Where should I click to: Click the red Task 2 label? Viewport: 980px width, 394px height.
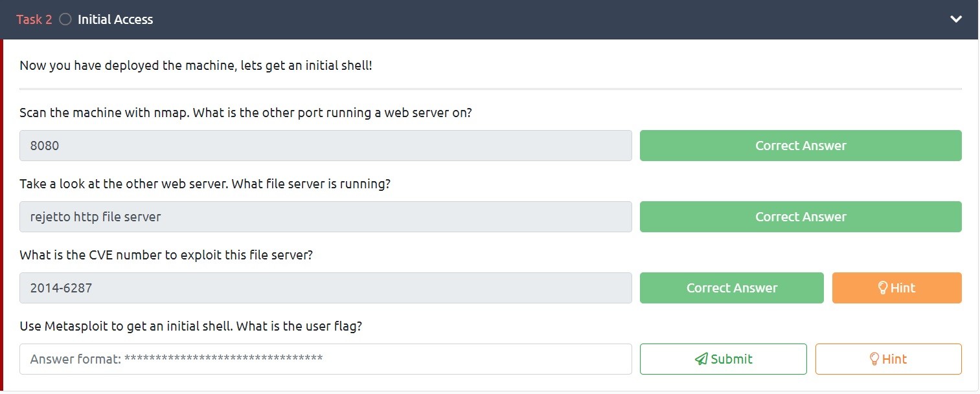click(x=34, y=19)
